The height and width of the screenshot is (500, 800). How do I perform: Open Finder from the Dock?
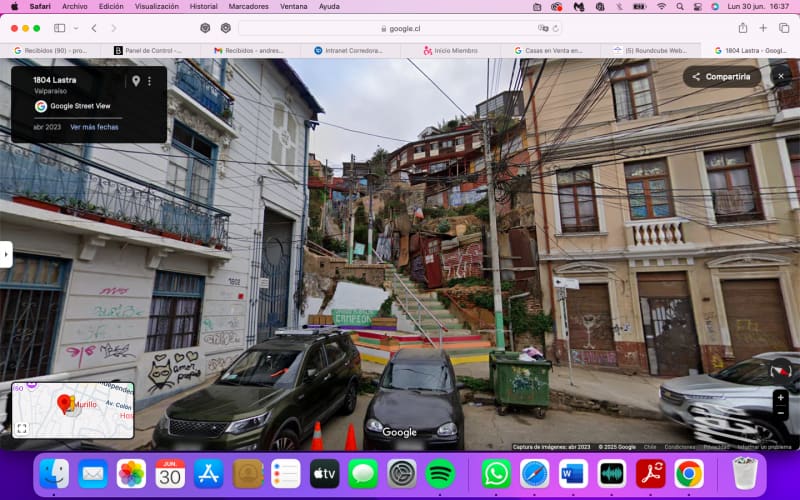click(54, 474)
